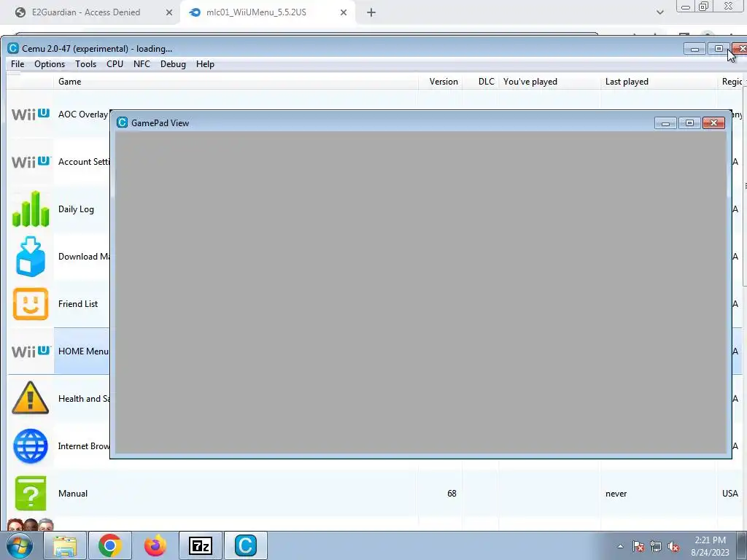Select the Friend List game entry

click(78, 304)
